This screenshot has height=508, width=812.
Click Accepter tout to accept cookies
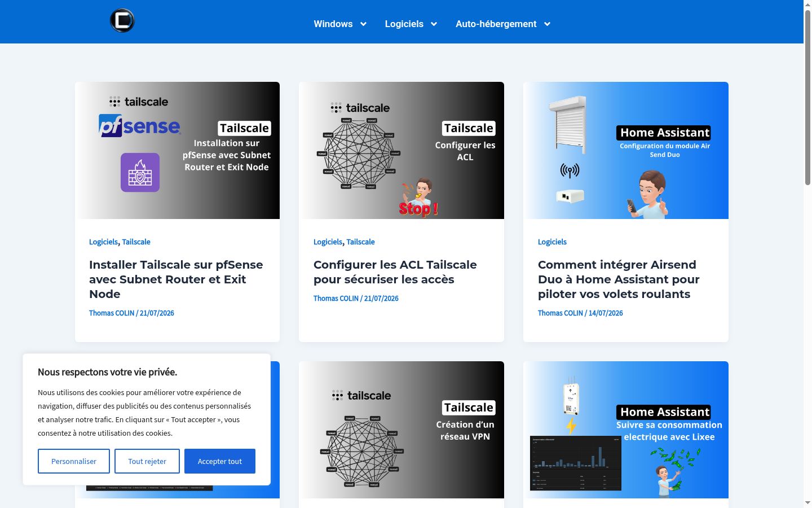pyautogui.click(x=220, y=461)
